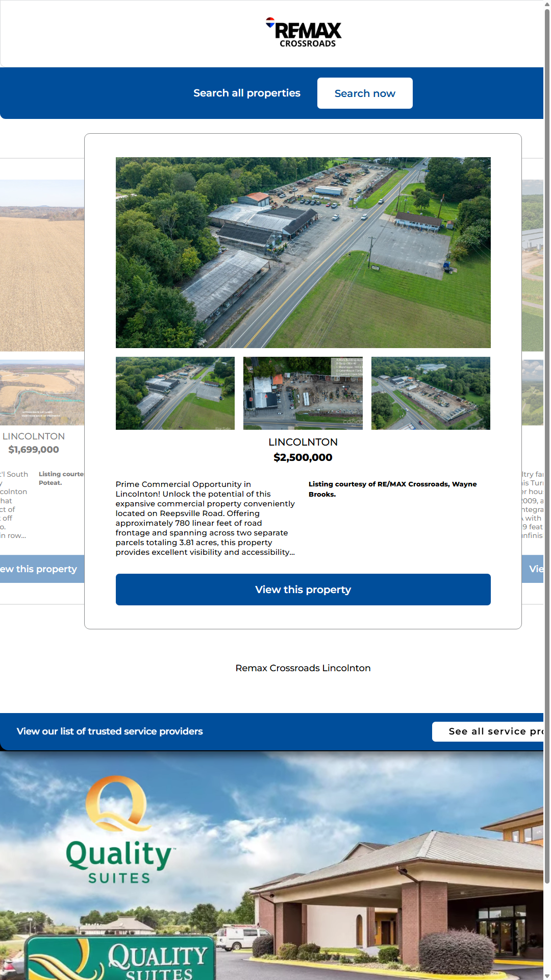The image size is (551, 980).
Task: Select the middle top-down lot thumbnail
Action: tap(303, 393)
